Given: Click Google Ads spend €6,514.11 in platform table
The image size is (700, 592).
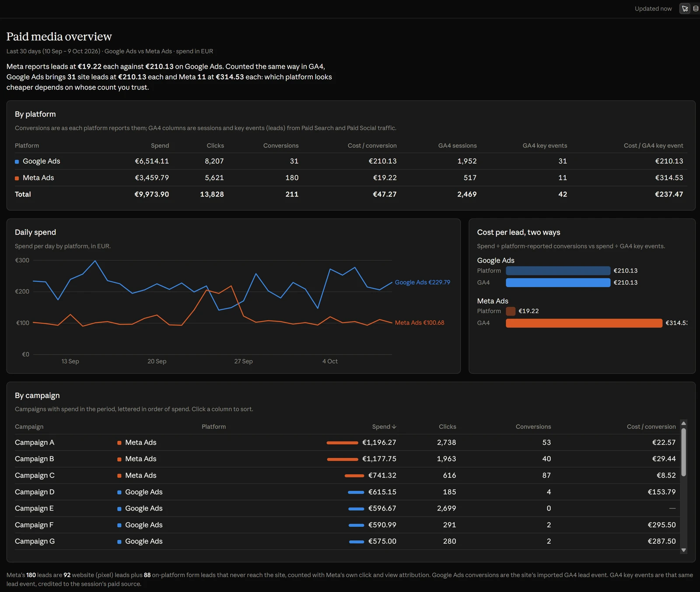Looking at the screenshot, I should pyautogui.click(x=152, y=161).
